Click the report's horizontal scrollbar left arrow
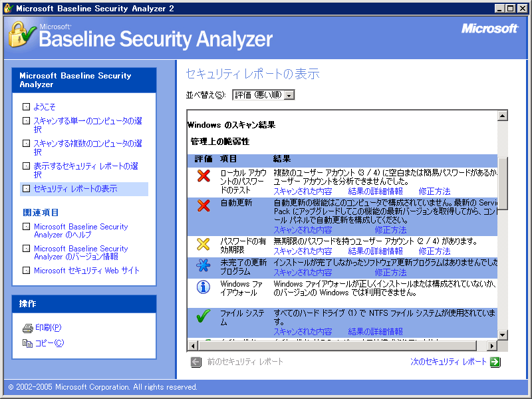This screenshot has width=532, height=399. [x=193, y=346]
